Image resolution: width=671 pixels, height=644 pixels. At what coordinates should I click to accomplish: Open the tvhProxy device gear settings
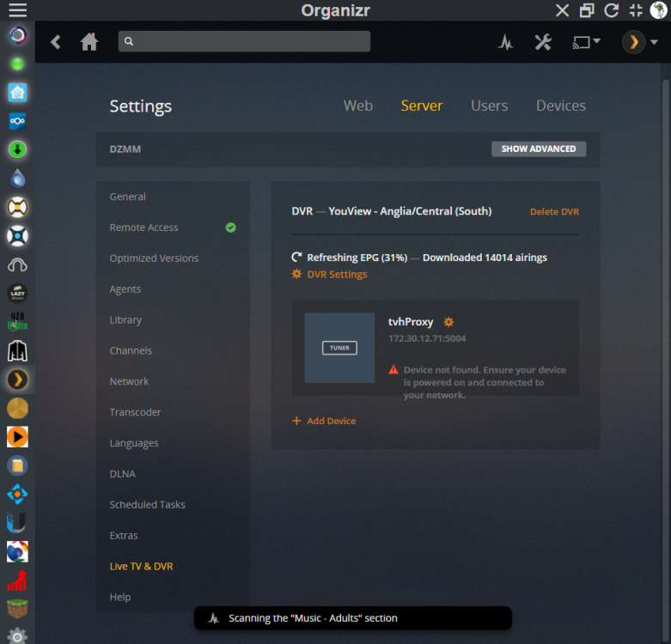(448, 322)
